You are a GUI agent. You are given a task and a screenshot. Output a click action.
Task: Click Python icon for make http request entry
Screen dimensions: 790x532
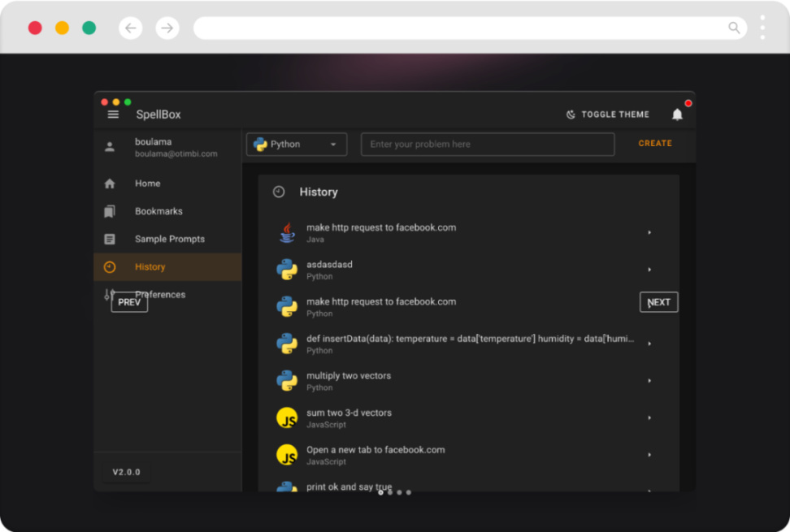pyautogui.click(x=287, y=306)
